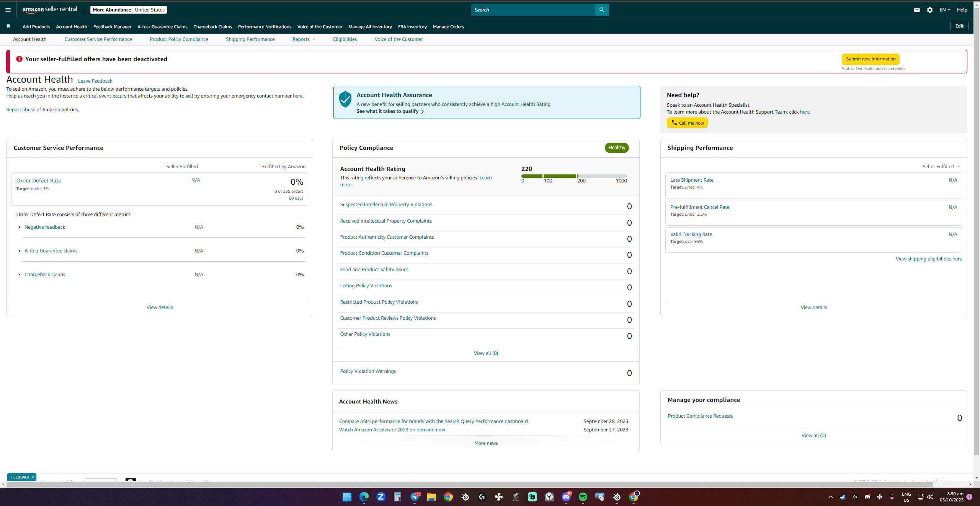Click the Edit favorites bar button

pos(959,26)
